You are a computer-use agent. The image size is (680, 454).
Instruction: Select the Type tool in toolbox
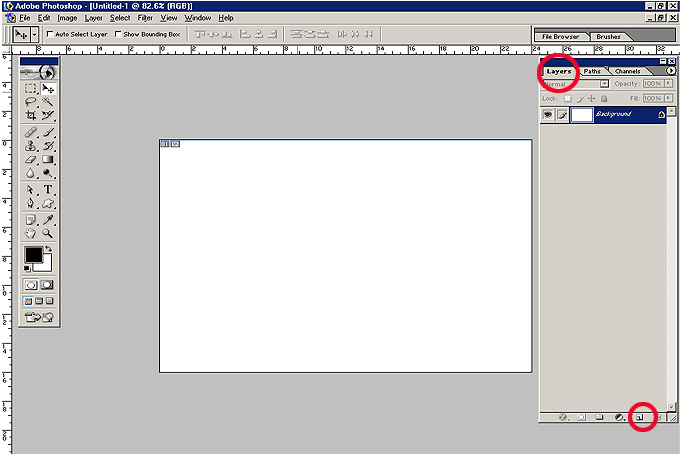point(48,190)
